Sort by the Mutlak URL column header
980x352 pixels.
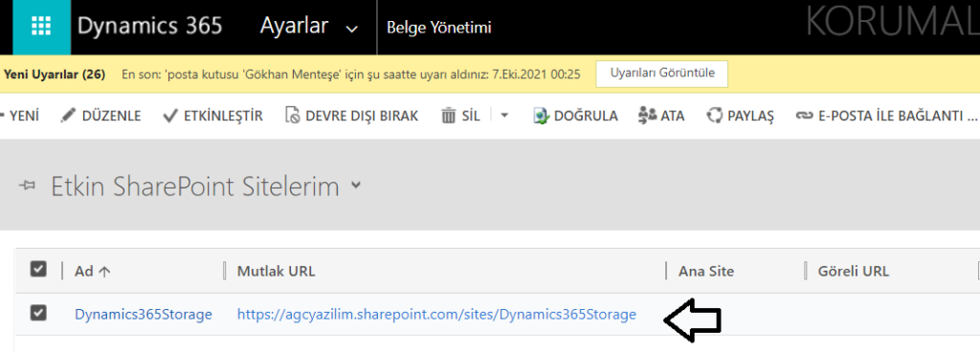pos(277,271)
